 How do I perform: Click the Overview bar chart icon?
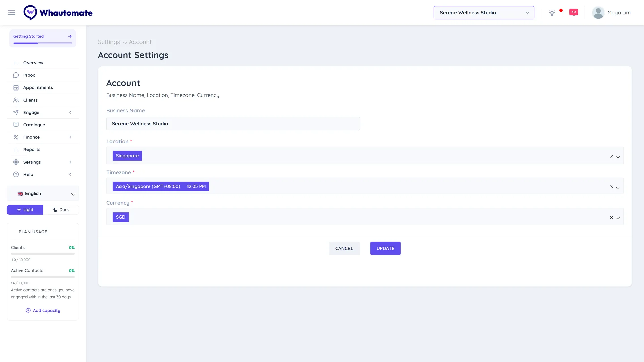16,63
